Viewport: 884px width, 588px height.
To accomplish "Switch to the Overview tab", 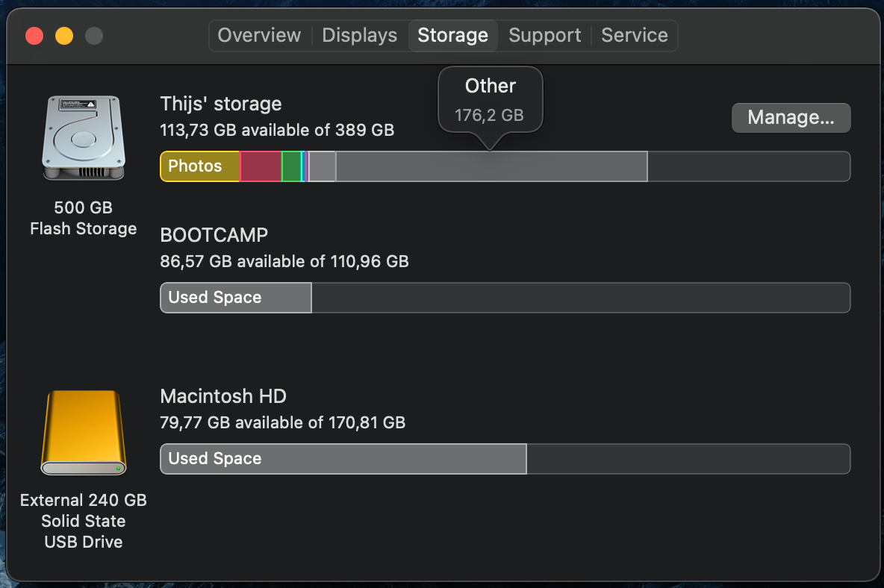I will [259, 35].
